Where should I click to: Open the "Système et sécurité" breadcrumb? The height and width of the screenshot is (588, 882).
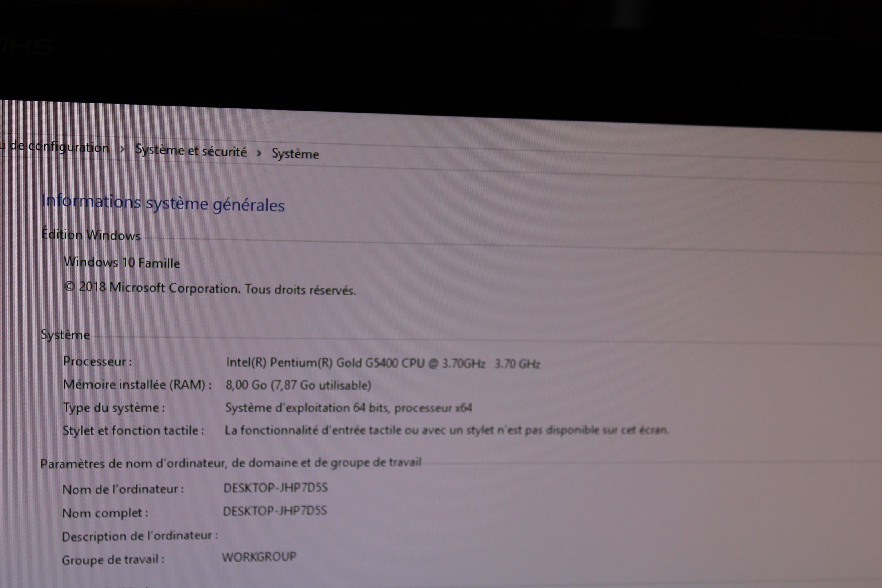(191, 151)
